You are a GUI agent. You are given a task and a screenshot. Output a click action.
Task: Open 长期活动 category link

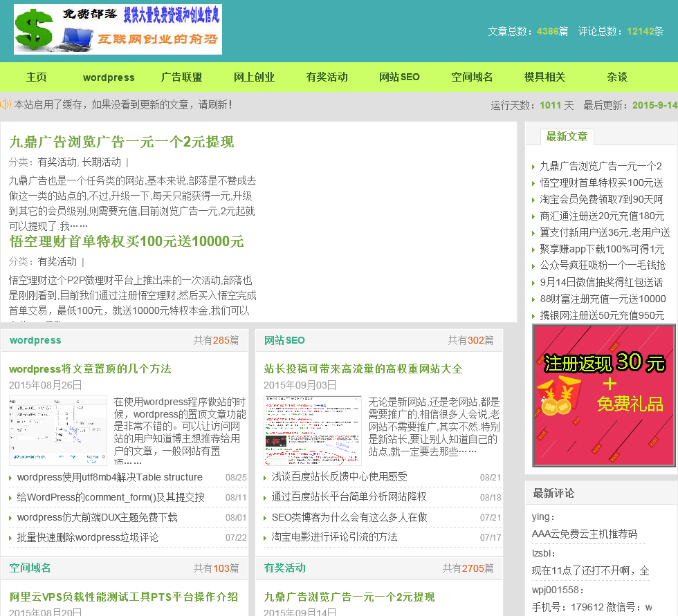102,162
